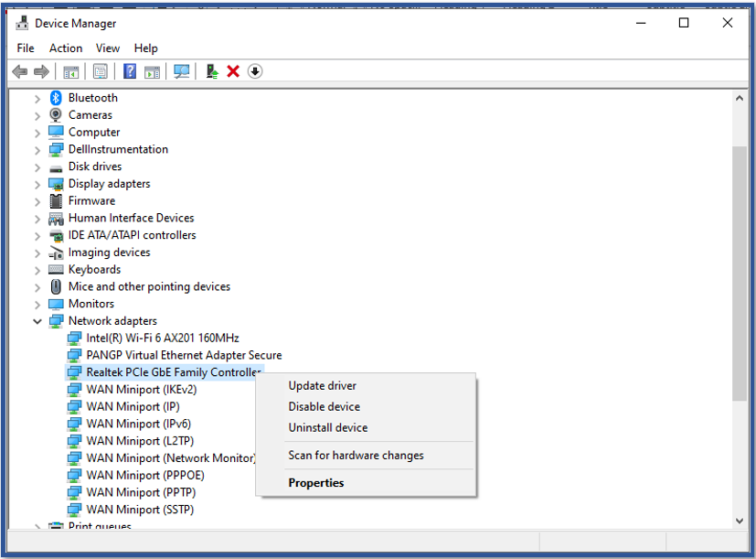The image size is (756, 559).
Task: Click the Disk drives icon
Action: pos(56,168)
